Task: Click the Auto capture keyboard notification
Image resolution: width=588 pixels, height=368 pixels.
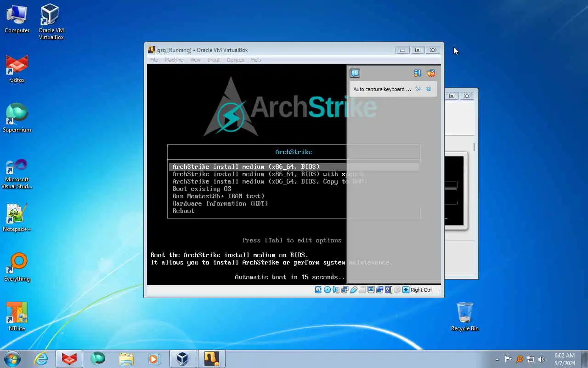Action: coord(393,89)
